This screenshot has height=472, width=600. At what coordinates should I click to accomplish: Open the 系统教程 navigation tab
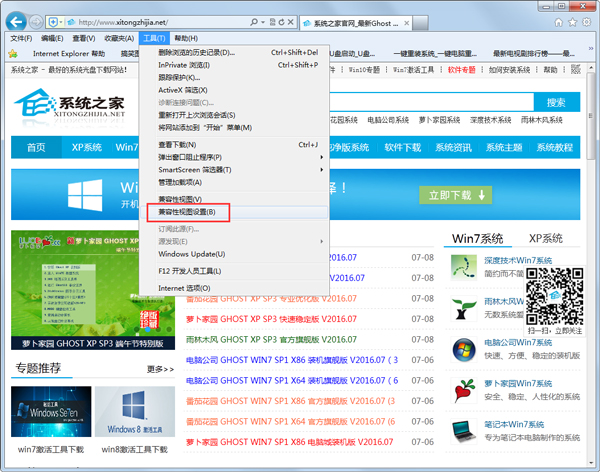(554, 147)
